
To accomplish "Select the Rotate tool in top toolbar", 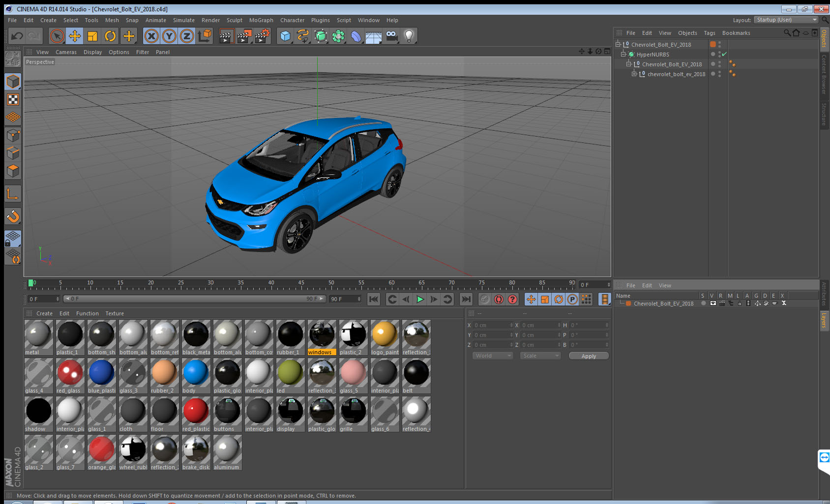I will 110,36.
